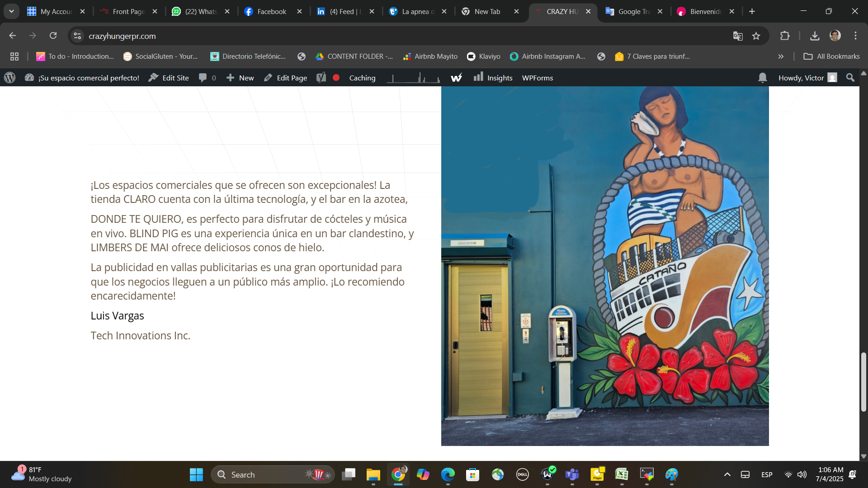Image resolution: width=868 pixels, height=488 pixels.
Task: Open the Chrome profile avatar
Action: 835,36
